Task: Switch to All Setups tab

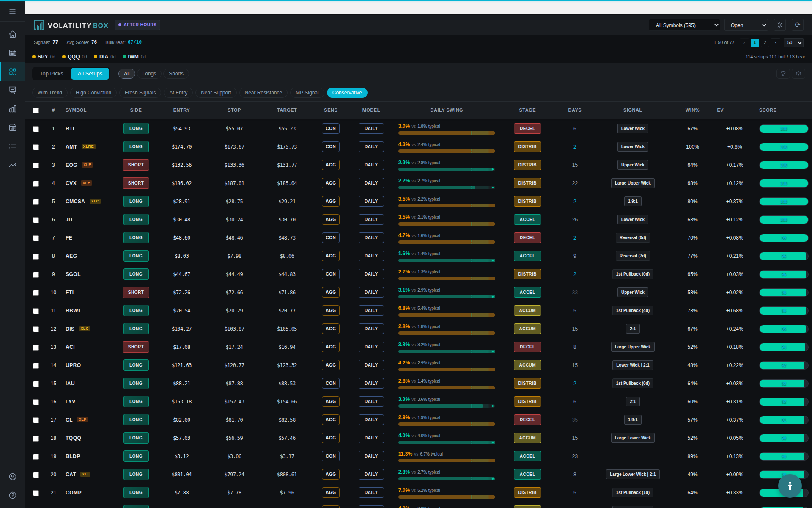Action: tap(90, 74)
